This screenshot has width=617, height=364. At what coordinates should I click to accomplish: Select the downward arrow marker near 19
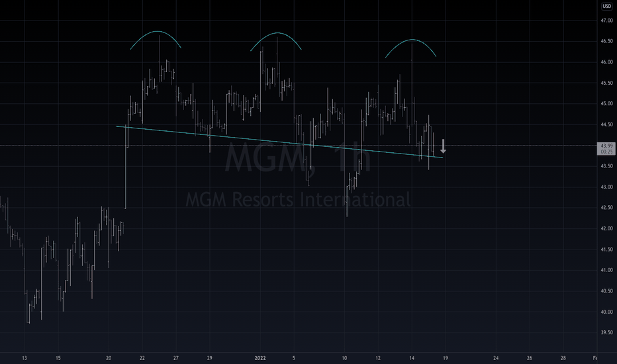(x=443, y=146)
